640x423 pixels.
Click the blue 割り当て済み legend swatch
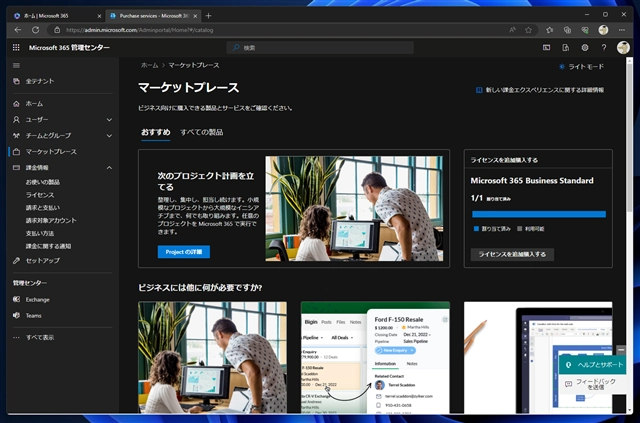tap(476, 229)
